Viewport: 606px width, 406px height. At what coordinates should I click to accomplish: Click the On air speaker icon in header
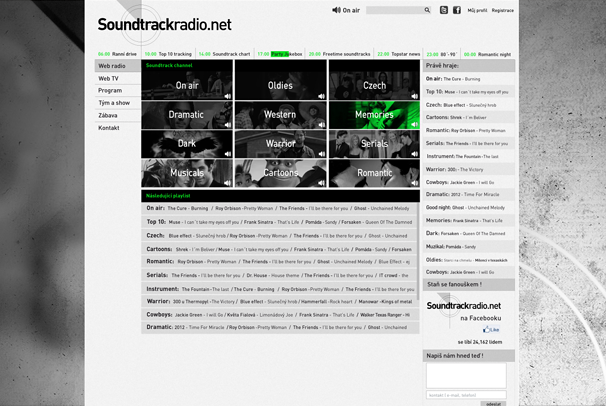click(x=336, y=10)
